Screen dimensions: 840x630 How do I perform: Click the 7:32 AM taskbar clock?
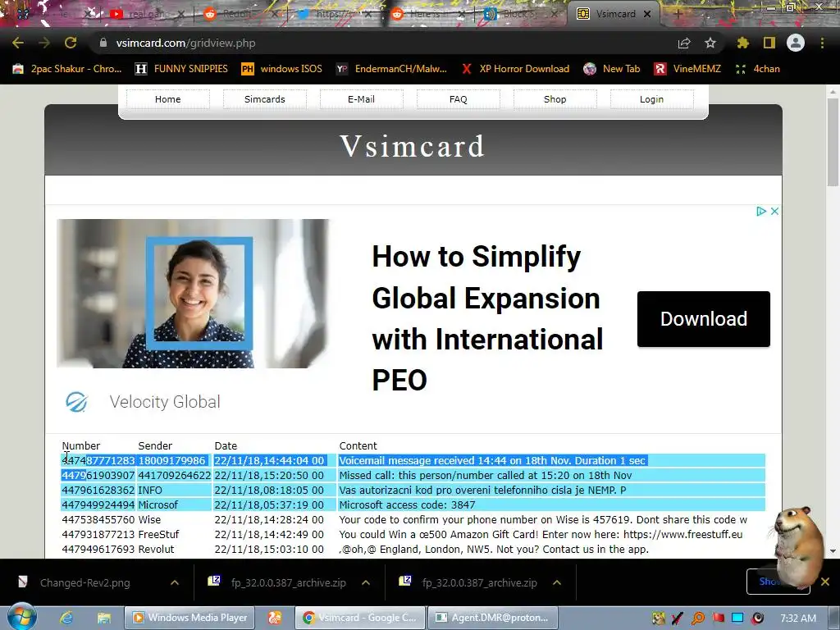798,619
